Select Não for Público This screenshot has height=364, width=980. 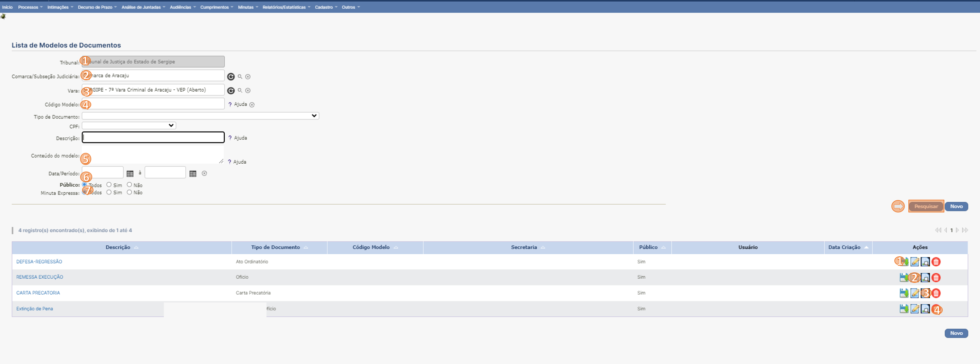pyautogui.click(x=129, y=185)
